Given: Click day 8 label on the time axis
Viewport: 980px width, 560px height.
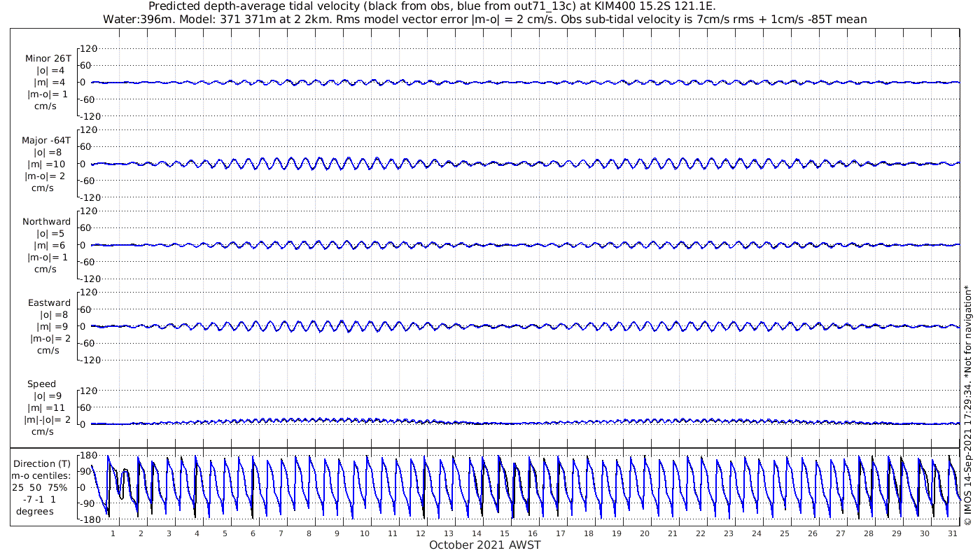Looking at the screenshot, I should tap(309, 533).
